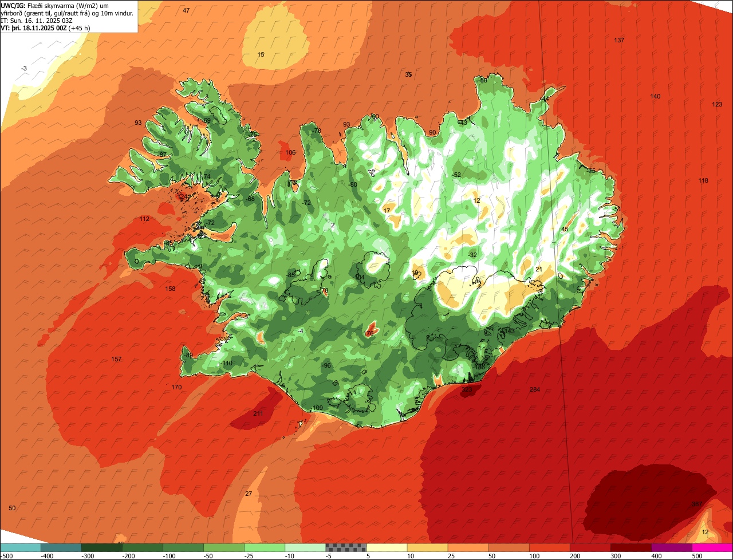Click the inland value -85
The width and height of the screenshot is (733, 560).
[291, 275]
